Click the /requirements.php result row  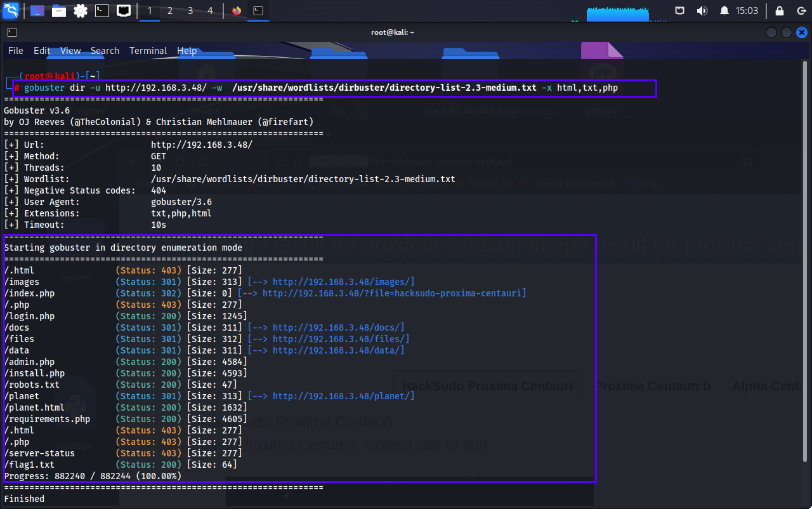(126, 419)
